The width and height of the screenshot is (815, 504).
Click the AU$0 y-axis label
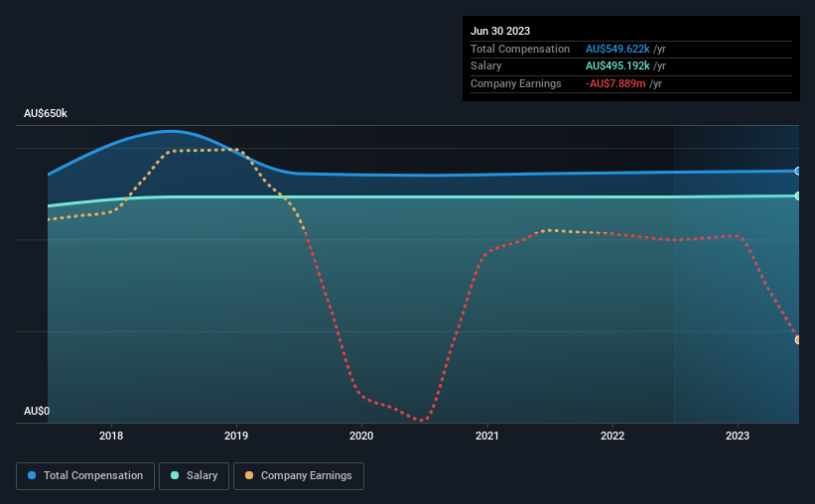tap(37, 411)
